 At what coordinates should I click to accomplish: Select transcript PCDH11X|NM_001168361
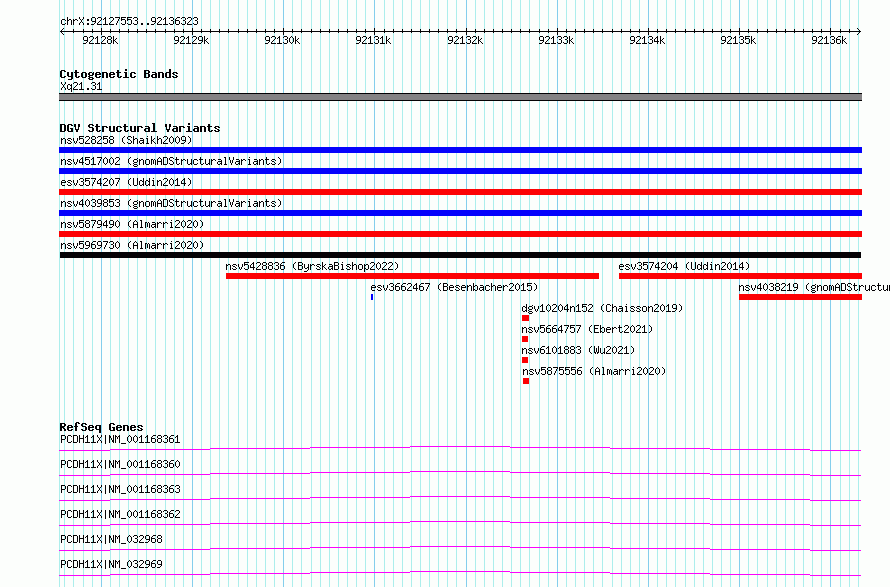pyautogui.click(x=120, y=439)
